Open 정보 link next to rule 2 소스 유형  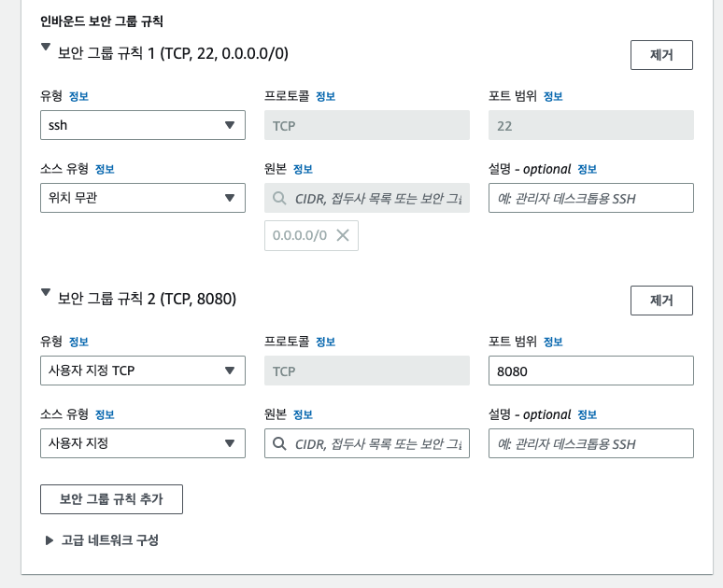point(105,414)
